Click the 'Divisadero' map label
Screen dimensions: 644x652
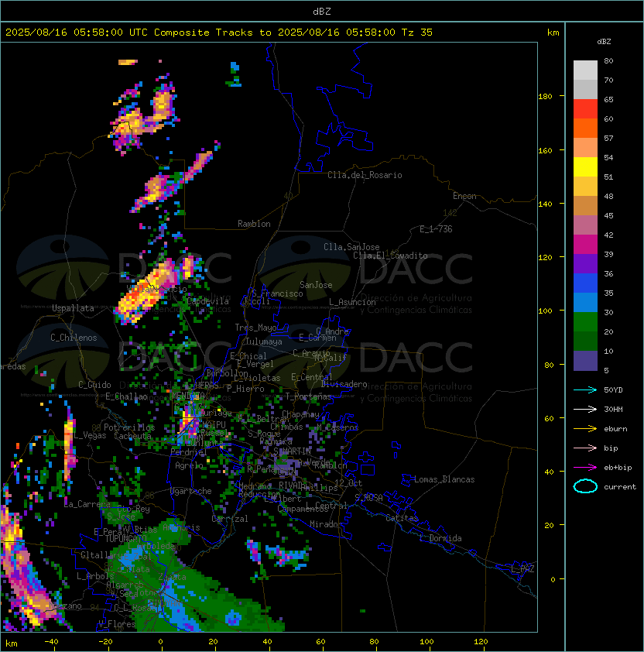pyautogui.click(x=344, y=384)
